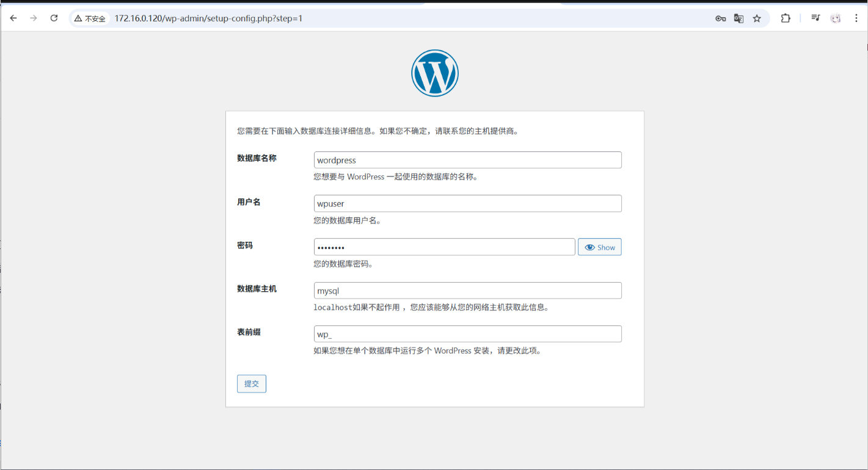Image resolution: width=868 pixels, height=470 pixels.
Task: Open the browser profile avatar
Action: click(x=836, y=18)
